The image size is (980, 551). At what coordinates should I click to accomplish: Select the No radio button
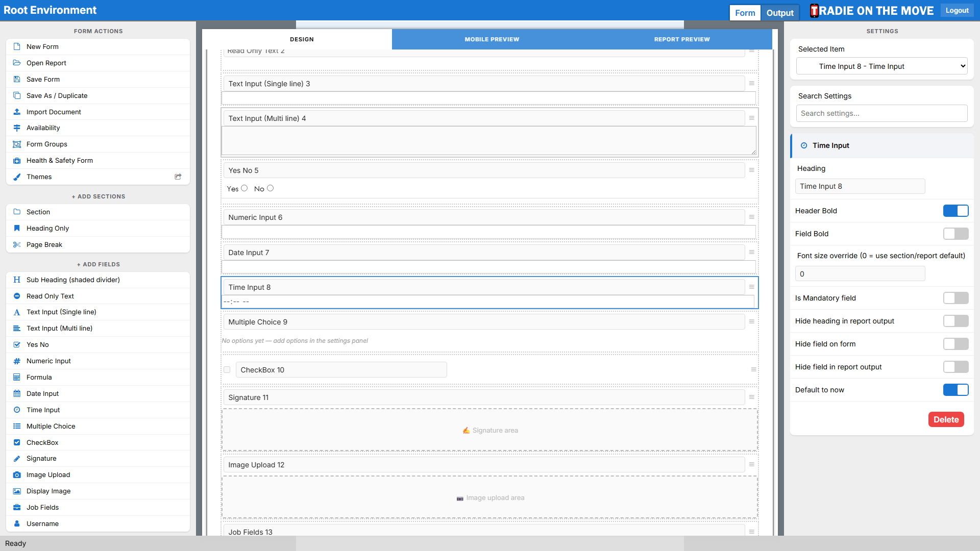(x=271, y=188)
